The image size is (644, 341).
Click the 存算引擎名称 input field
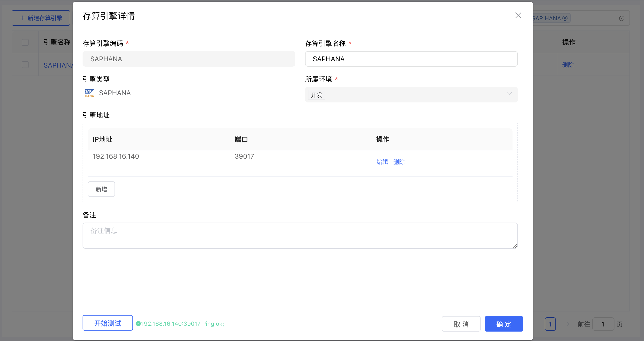click(411, 59)
